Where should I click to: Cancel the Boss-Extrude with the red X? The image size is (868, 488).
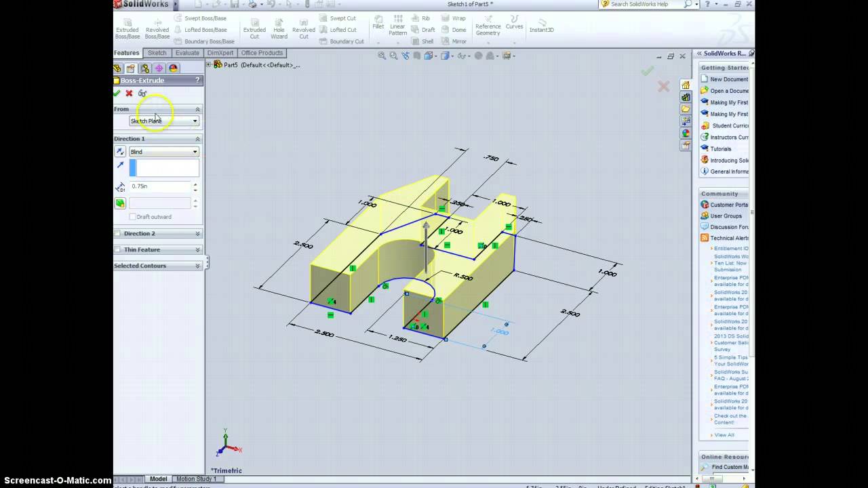(x=129, y=93)
